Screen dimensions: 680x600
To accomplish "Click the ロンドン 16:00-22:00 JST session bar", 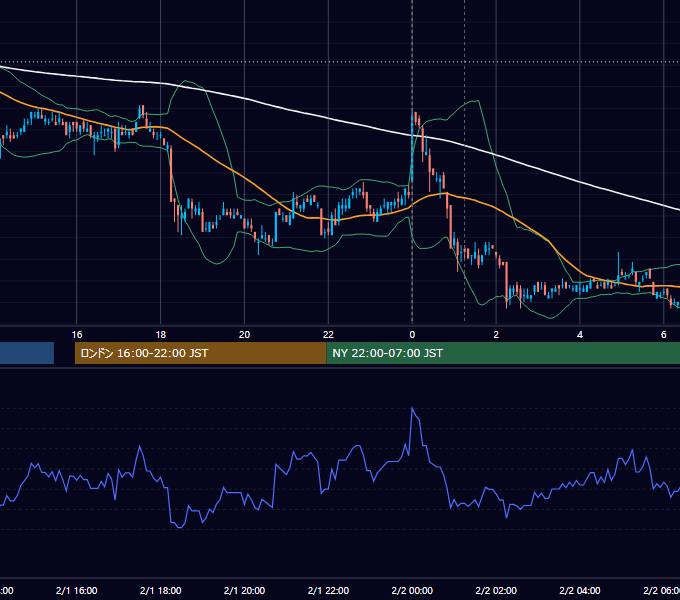I will click(x=200, y=353).
